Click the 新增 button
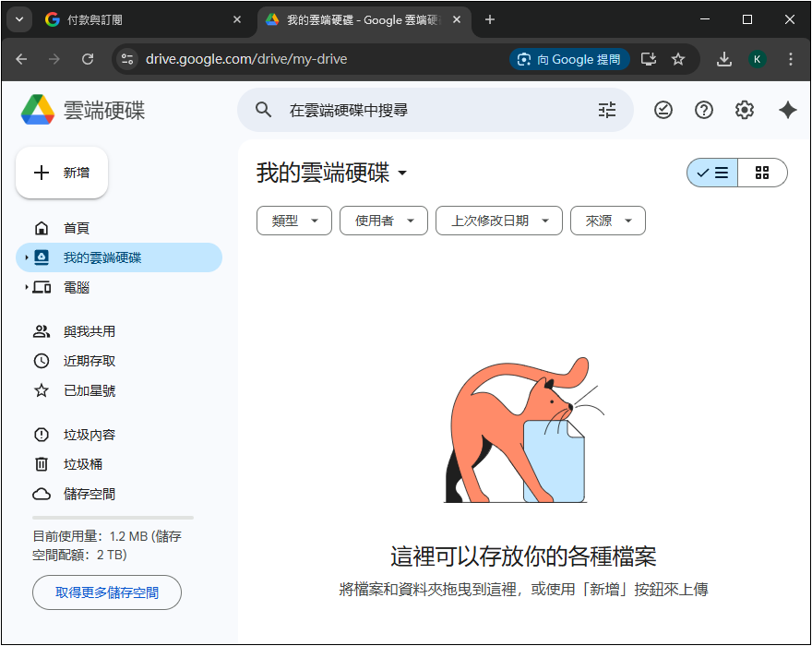 pos(62,173)
